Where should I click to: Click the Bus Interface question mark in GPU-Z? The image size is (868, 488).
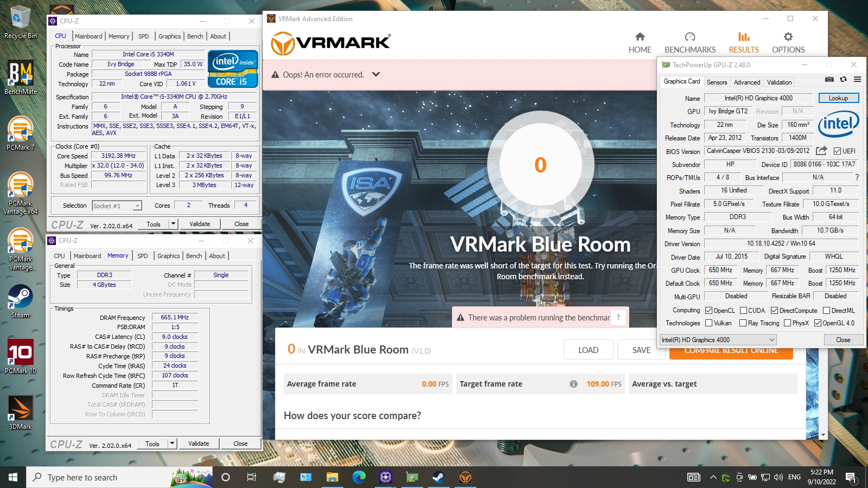coord(857,177)
